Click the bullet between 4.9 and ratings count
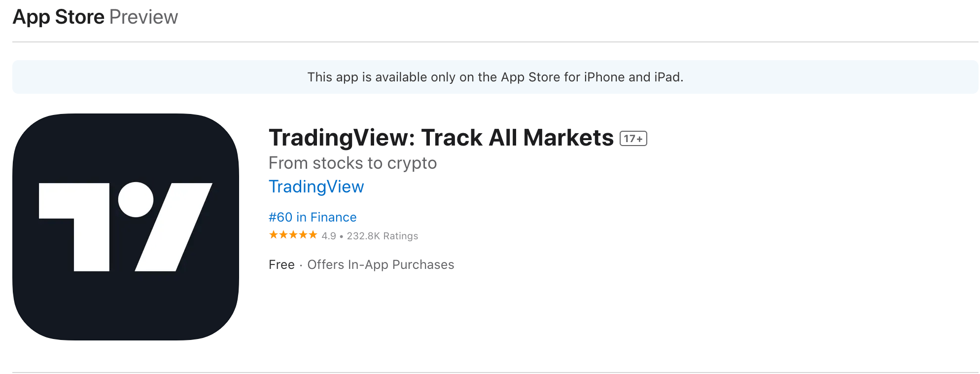The image size is (980, 374). tap(342, 236)
